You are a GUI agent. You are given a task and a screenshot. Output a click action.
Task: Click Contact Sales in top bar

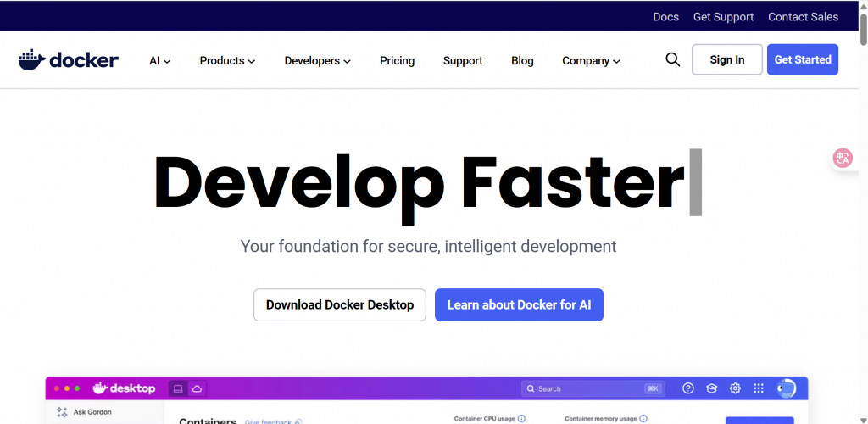coord(804,17)
